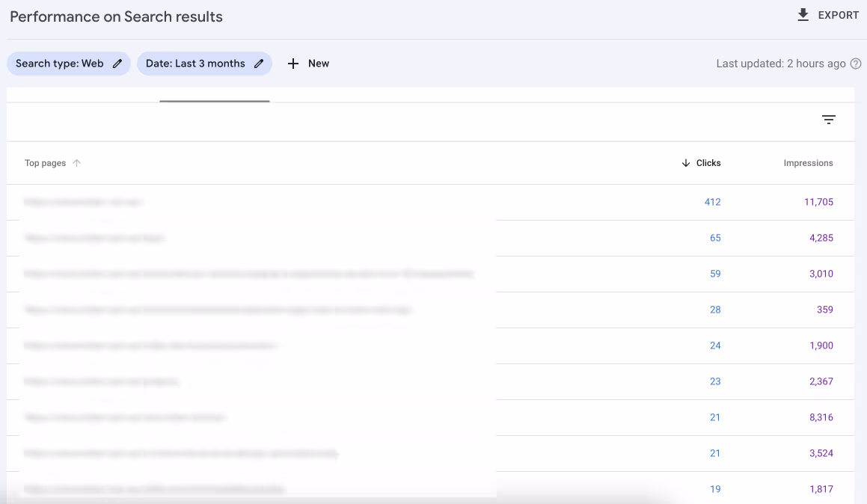Open the blurred page URL with 59 clicks
Viewport: 867px width, 504px height.
pos(249,274)
